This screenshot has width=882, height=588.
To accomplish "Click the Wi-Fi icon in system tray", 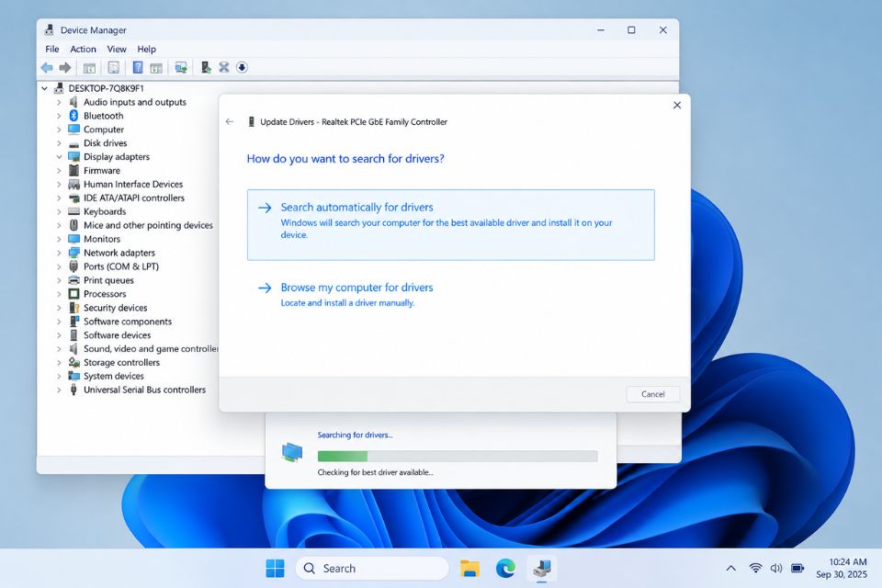I will coord(755,569).
